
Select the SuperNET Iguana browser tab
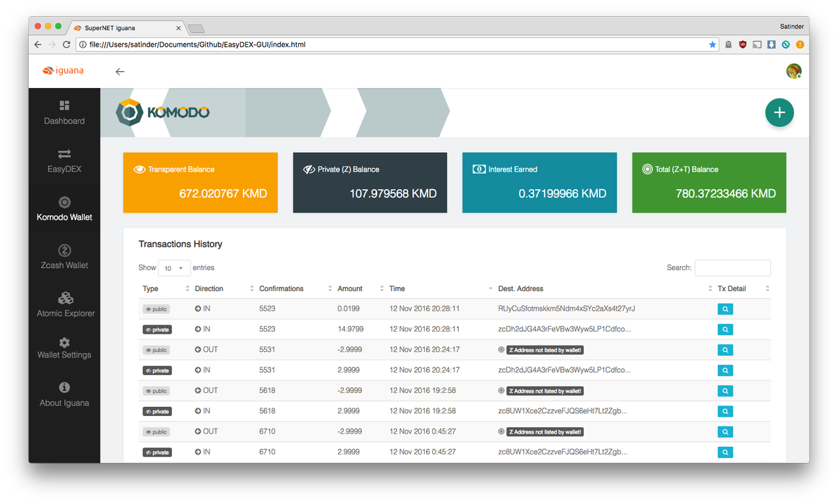coord(126,28)
